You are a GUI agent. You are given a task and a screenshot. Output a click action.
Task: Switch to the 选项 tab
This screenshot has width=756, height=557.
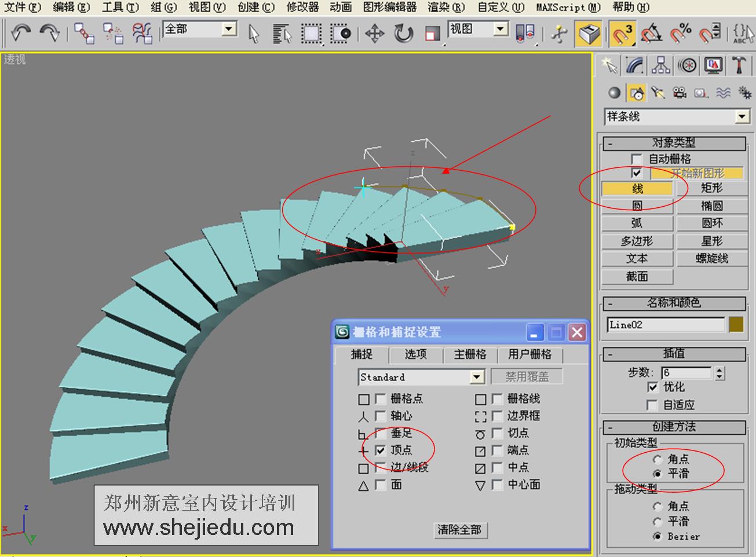click(415, 354)
